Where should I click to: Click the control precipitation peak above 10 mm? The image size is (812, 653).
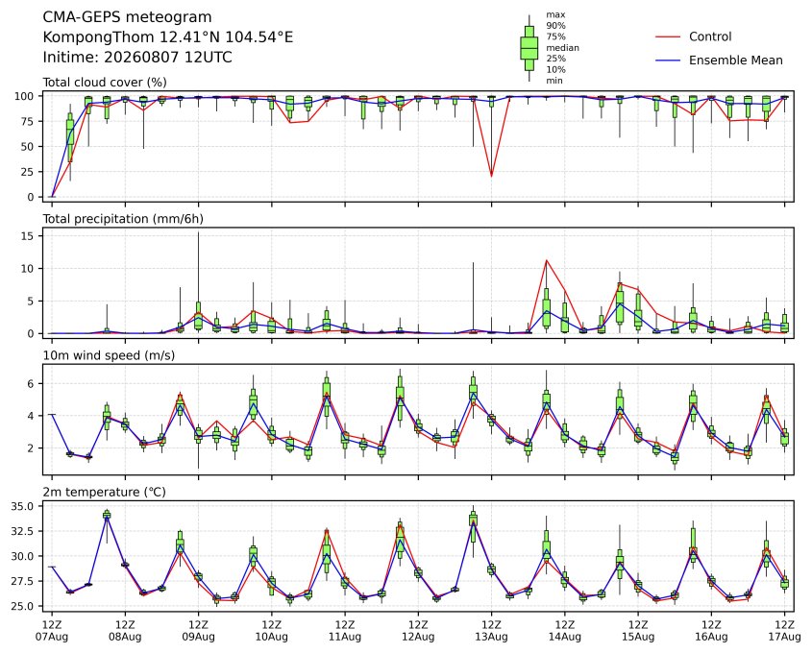point(547,260)
